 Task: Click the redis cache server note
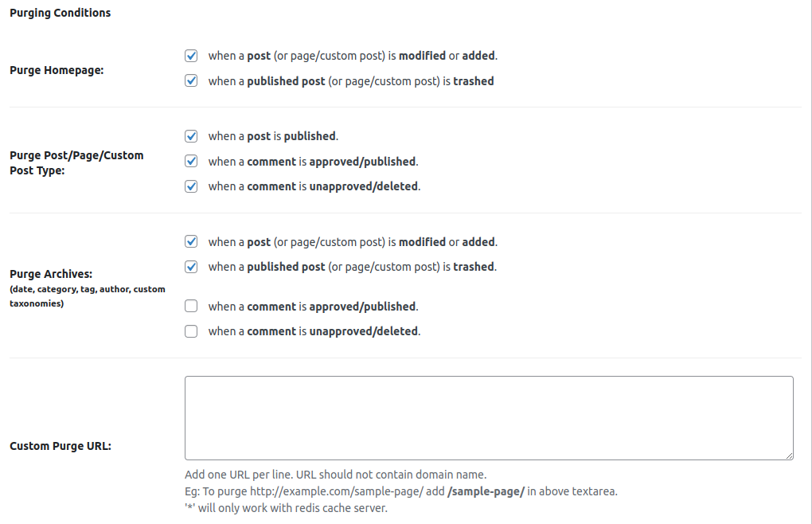(x=285, y=508)
